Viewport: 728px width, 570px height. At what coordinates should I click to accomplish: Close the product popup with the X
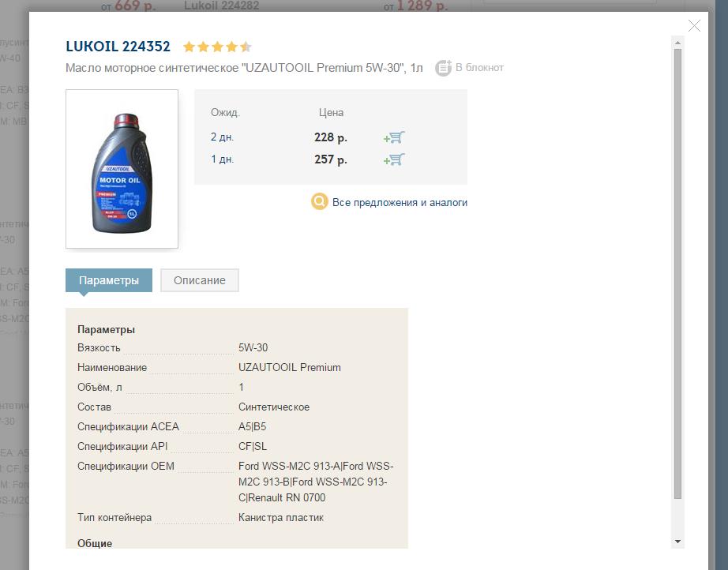694,25
